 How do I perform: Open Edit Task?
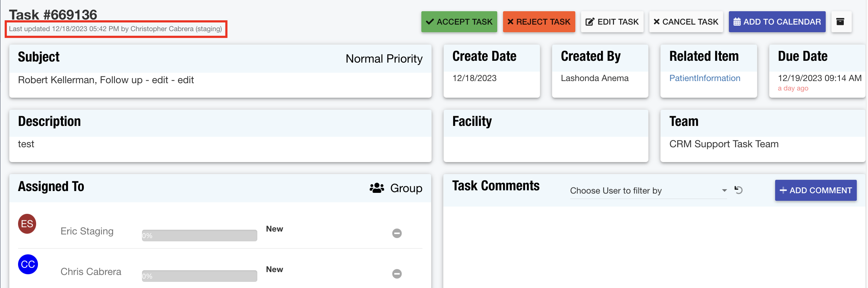point(612,22)
